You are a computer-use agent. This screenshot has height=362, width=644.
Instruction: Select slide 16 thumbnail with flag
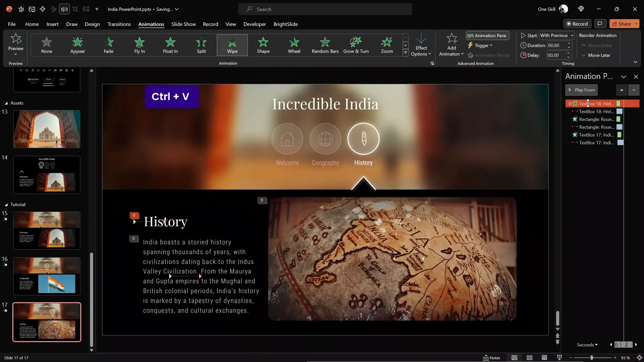(x=47, y=276)
